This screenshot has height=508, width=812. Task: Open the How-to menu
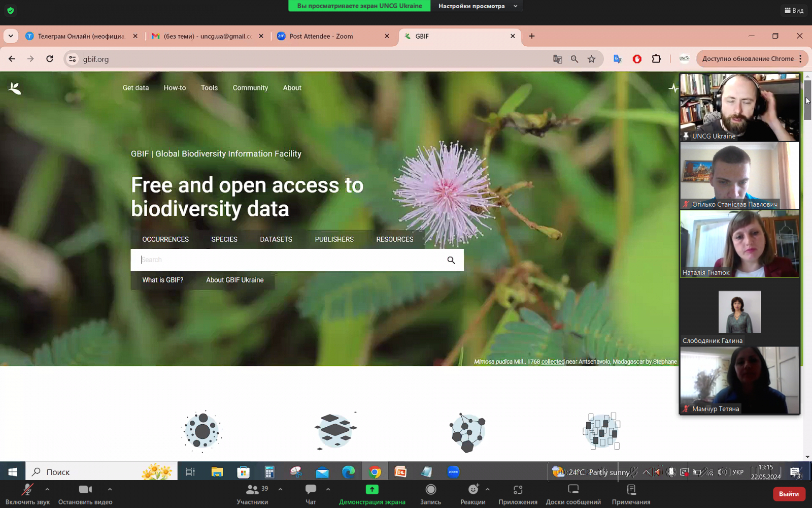pos(175,88)
